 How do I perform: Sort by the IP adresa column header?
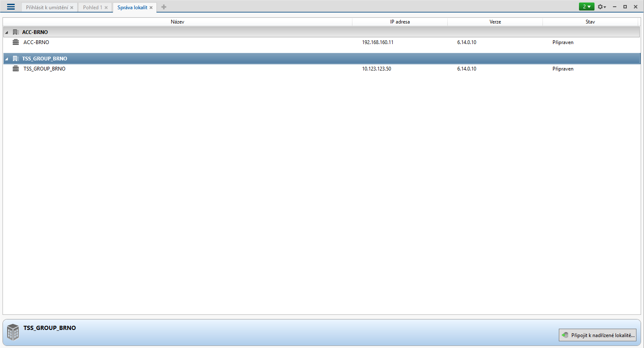(x=399, y=22)
